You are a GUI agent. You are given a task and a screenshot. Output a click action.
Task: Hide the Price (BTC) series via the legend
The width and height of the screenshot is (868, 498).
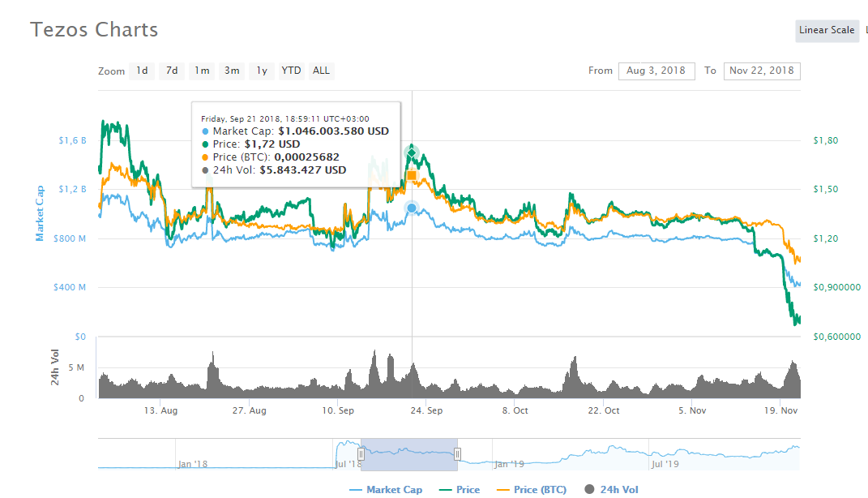tap(532, 490)
